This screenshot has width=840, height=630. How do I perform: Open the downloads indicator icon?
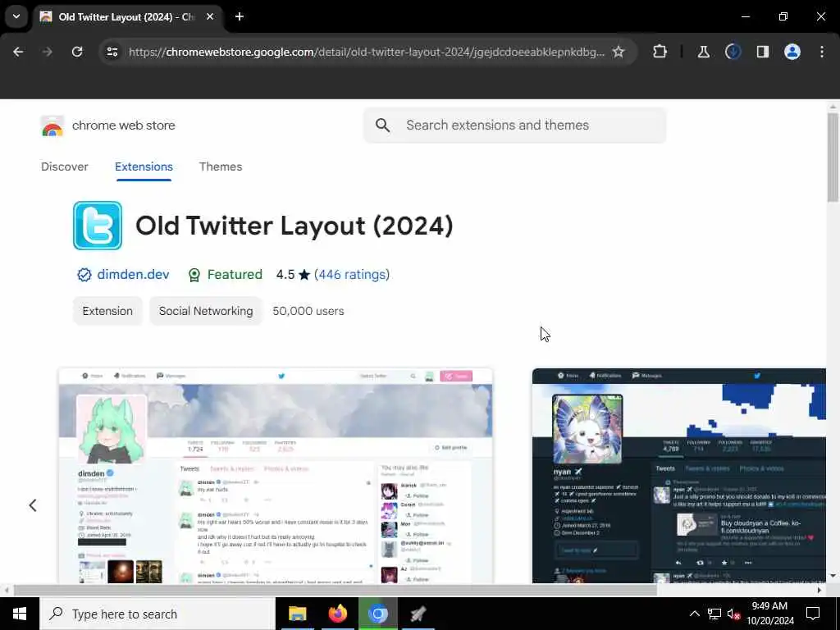[733, 52]
